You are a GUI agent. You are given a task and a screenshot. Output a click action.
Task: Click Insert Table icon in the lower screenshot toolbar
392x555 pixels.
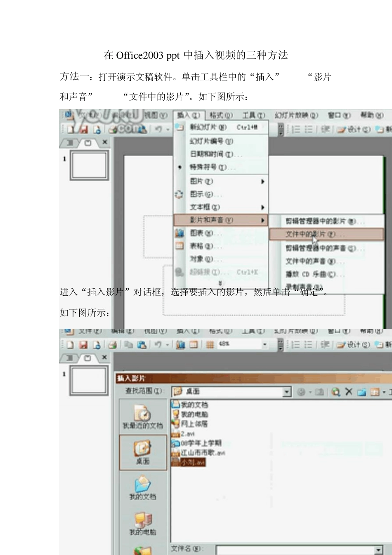click(194, 344)
